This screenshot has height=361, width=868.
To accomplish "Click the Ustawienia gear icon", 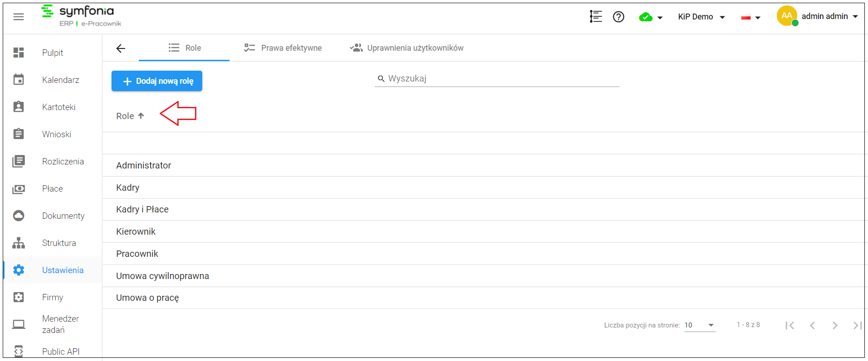I will (x=19, y=270).
